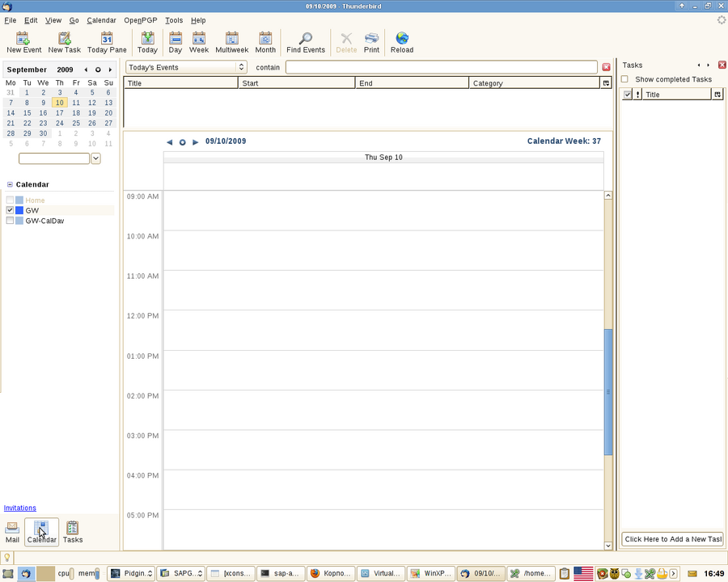728x582 pixels.
Task: Uncheck the GW calendar
Action: pyautogui.click(x=10, y=210)
